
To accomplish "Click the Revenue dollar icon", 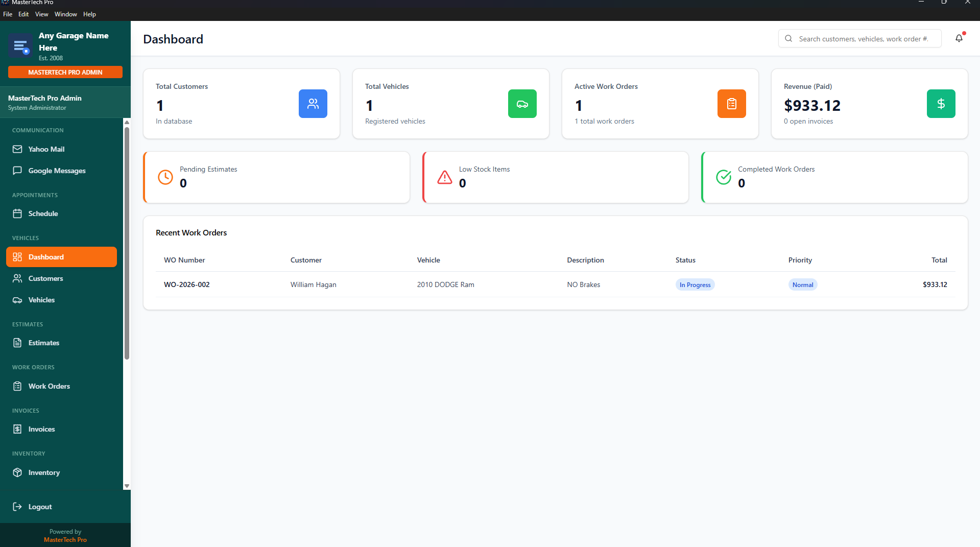I will coord(941,104).
